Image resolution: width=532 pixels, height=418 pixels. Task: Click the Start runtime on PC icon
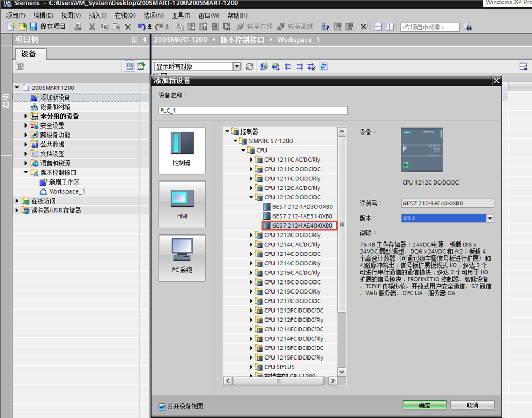point(227,27)
